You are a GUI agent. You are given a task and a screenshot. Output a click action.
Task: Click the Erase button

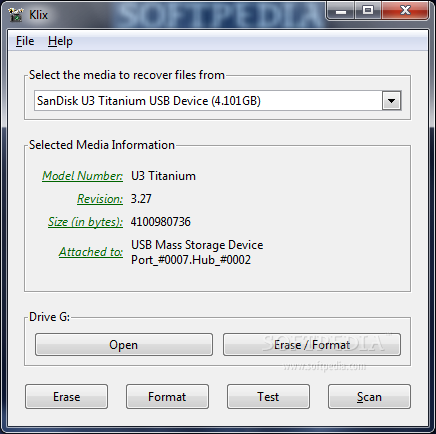click(x=66, y=397)
